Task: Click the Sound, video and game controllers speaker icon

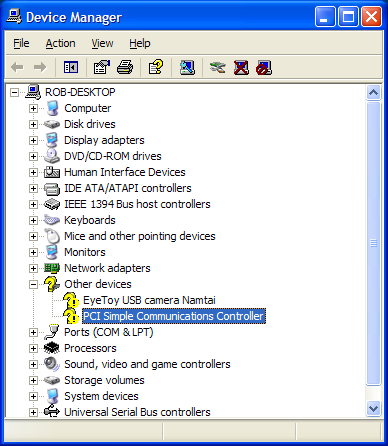Action: pyautogui.click(x=52, y=364)
